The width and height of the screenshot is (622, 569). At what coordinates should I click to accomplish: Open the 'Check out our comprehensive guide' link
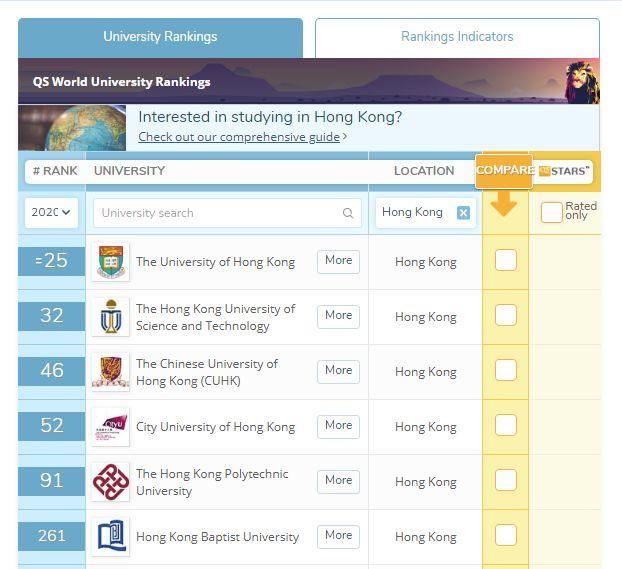[239, 137]
